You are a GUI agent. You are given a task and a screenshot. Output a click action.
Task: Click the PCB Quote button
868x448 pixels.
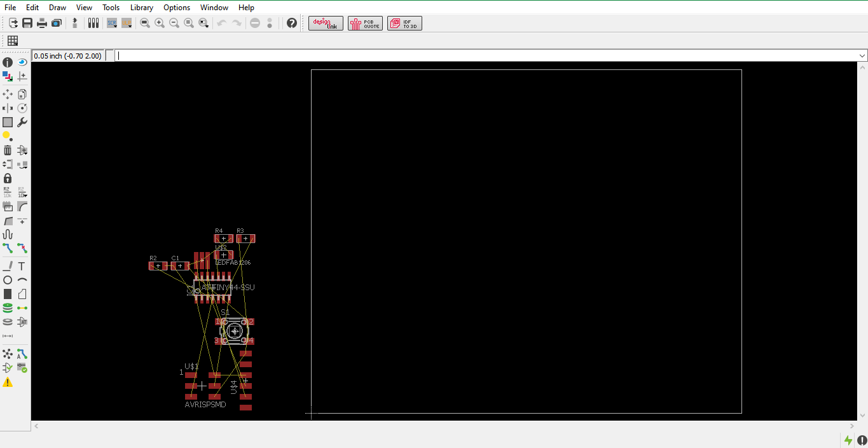pyautogui.click(x=365, y=24)
